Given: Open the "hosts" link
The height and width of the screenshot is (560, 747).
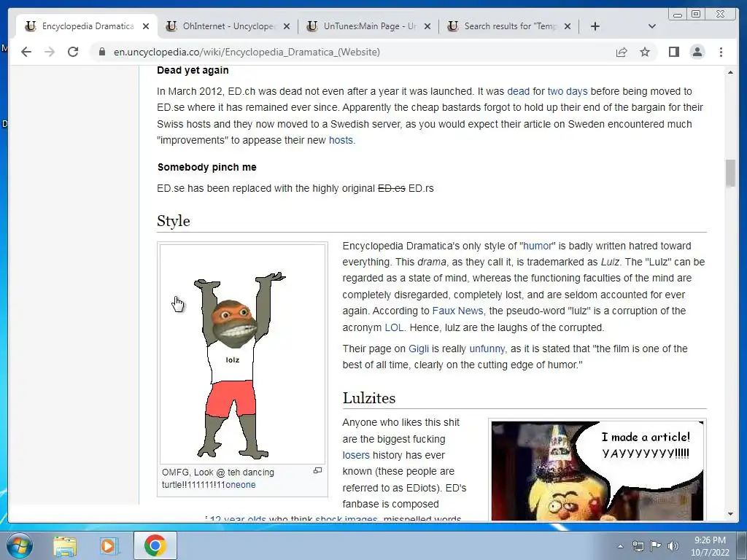Looking at the screenshot, I should tap(341, 141).
